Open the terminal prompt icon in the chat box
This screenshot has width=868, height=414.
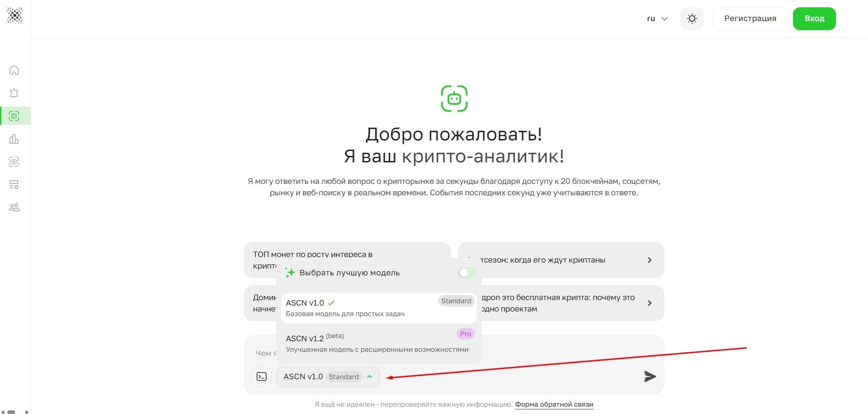262,376
